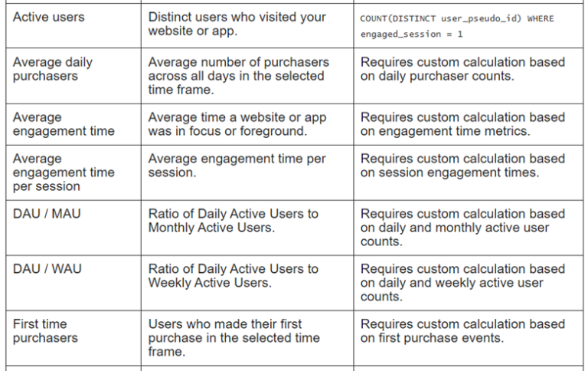
Task: Select the "engagement time metrics" calculation cell
Action: 462,124
